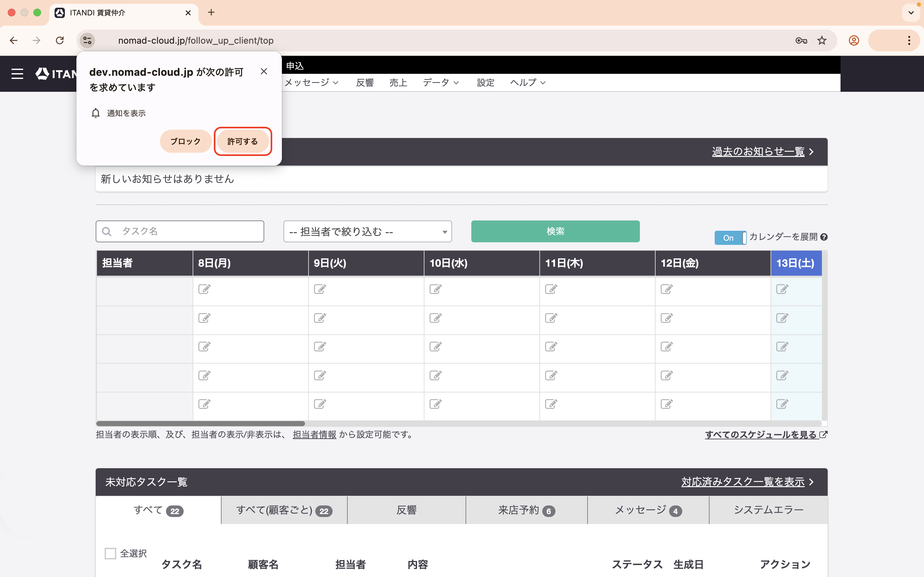The image size is (924, 577).
Task: Select the すべて 22 task tab
Action: [158, 510]
